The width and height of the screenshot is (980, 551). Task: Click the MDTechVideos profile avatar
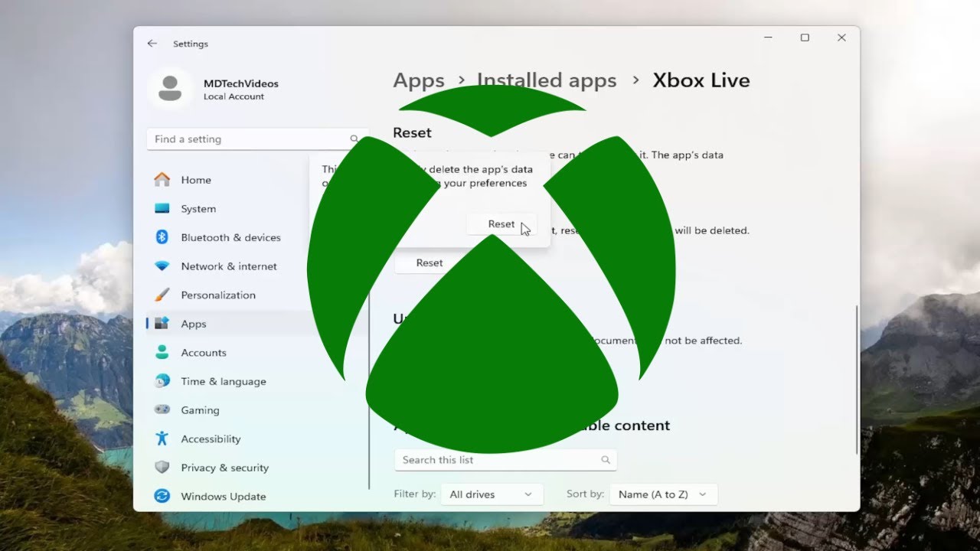[x=170, y=89]
